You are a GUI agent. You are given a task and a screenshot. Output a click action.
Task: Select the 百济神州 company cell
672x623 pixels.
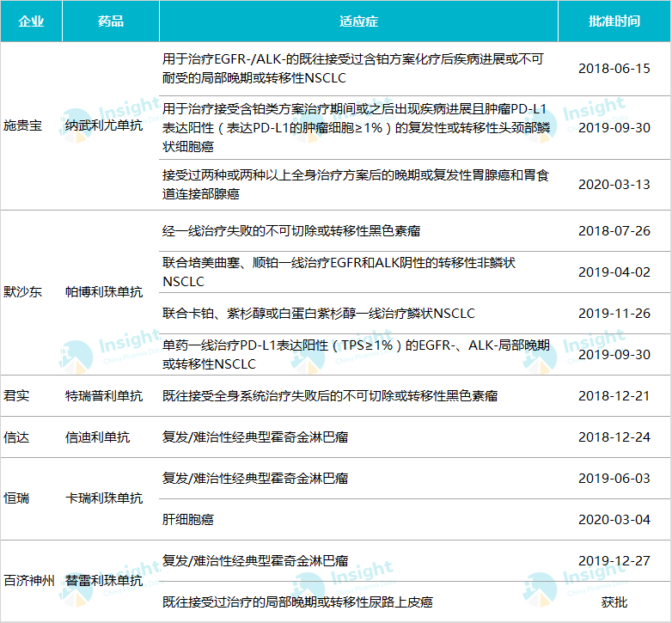29,581
